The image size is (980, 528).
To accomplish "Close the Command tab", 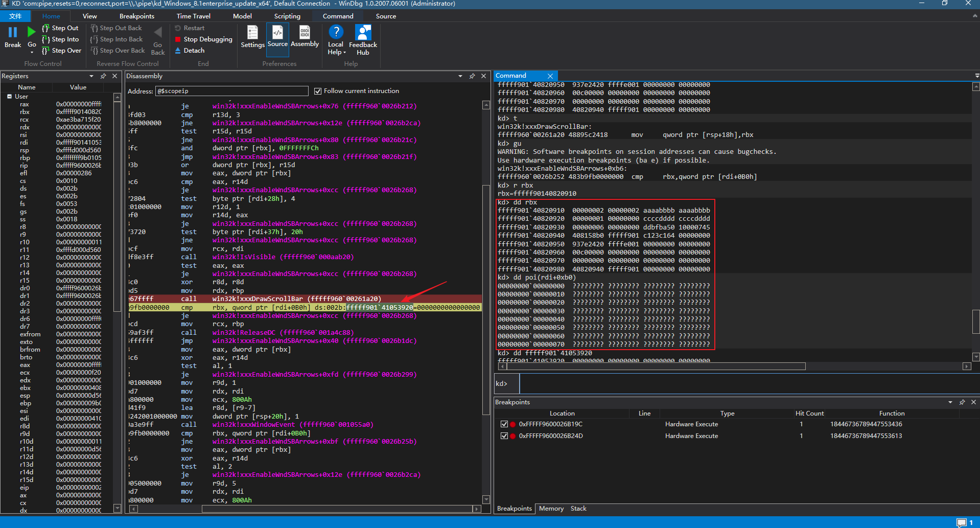I will [550, 76].
